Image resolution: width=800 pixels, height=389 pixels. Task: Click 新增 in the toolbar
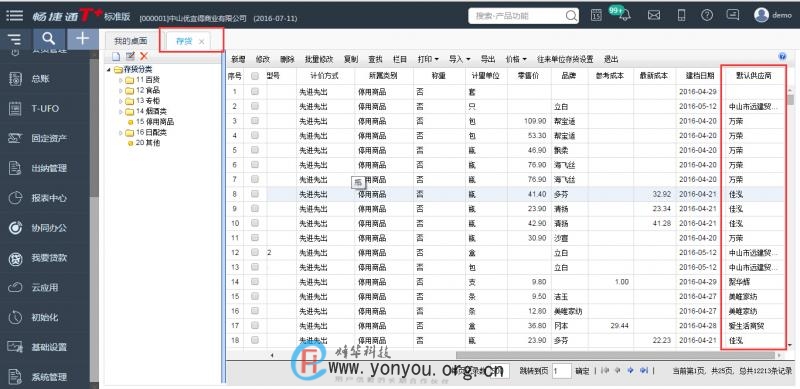(x=238, y=59)
